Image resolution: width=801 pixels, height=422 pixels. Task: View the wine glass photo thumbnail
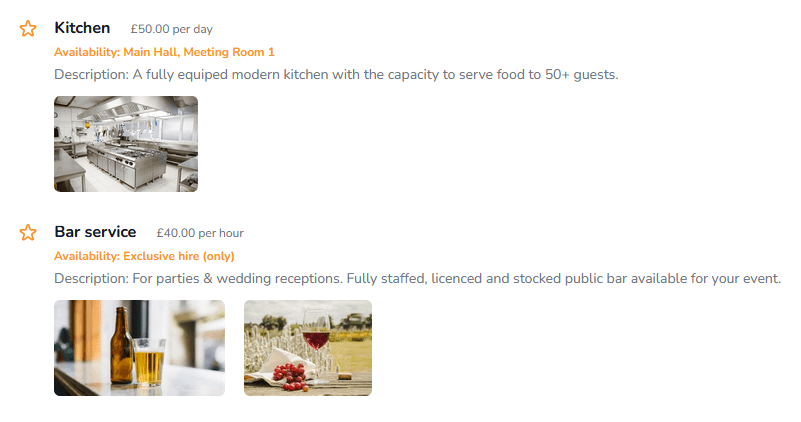(x=308, y=348)
